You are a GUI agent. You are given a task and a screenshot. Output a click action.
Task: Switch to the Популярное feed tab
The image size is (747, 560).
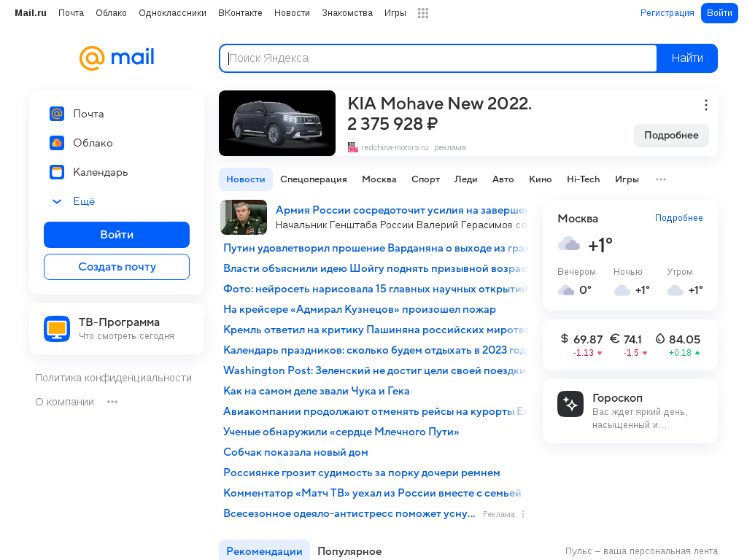tap(349, 551)
